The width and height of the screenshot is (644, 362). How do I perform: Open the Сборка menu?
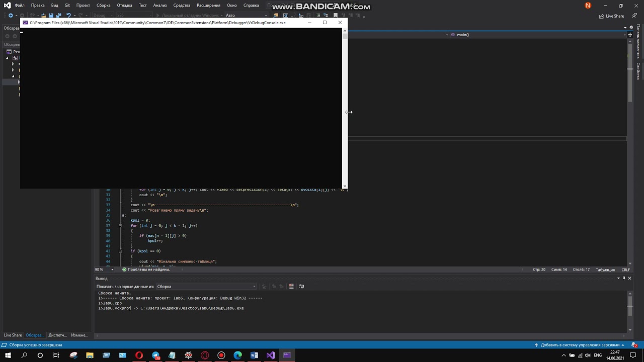coord(103,6)
